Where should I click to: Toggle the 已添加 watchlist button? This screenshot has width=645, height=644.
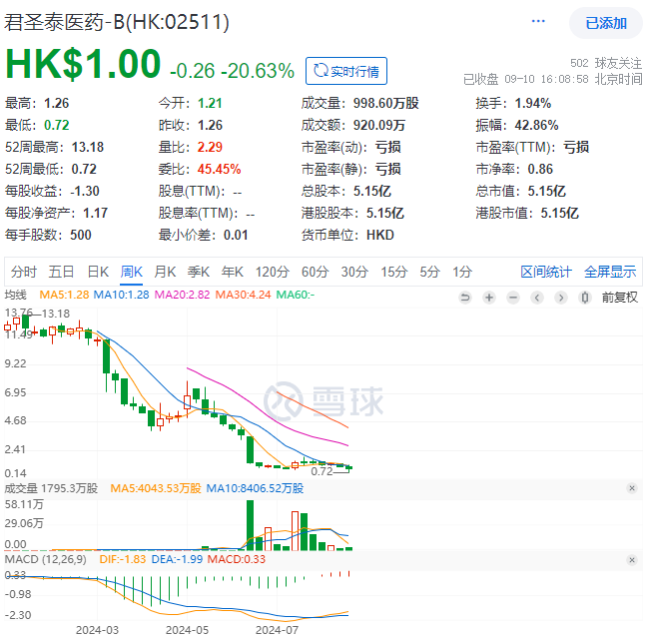pos(605,23)
